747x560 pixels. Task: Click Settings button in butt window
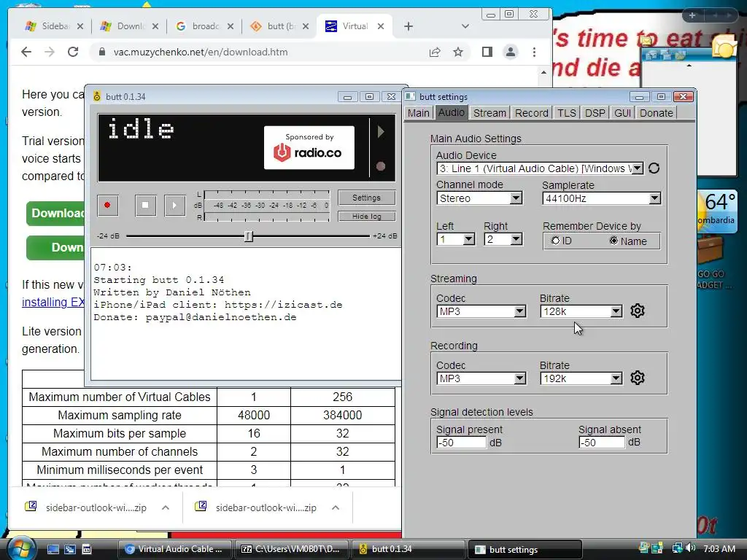[366, 198]
